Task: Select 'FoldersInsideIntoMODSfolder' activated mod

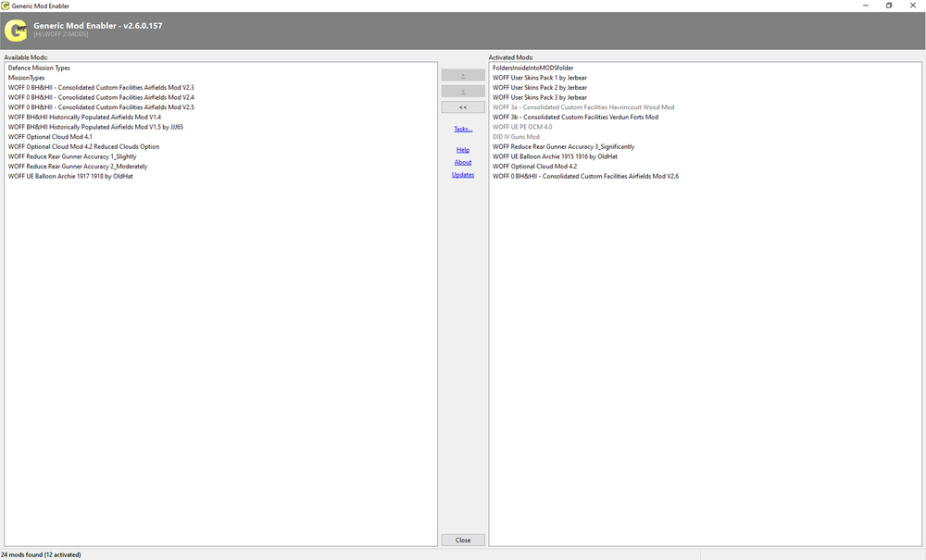Action: coord(533,68)
